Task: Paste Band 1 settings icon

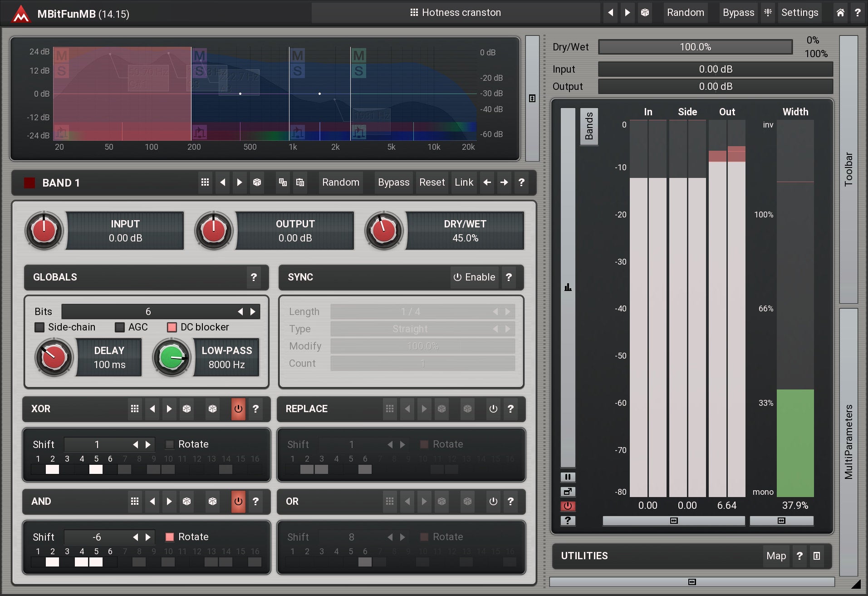Action: 300,182
